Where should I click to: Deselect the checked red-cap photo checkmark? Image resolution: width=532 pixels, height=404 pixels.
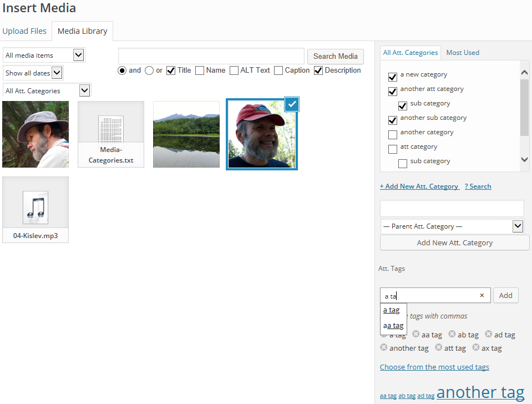point(292,104)
